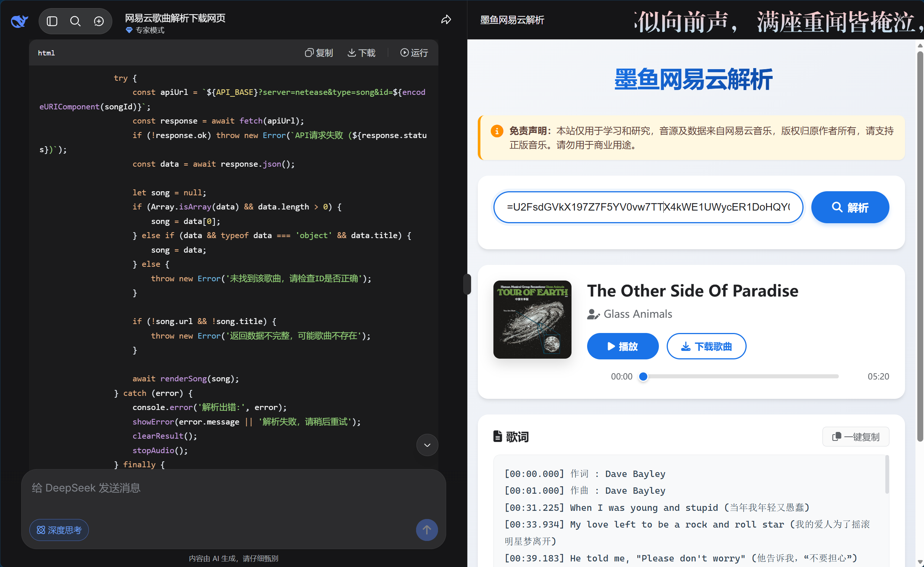The image size is (924, 567).
Task: Toggle the sidebar panel icon
Action: pyautogui.click(x=52, y=21)
